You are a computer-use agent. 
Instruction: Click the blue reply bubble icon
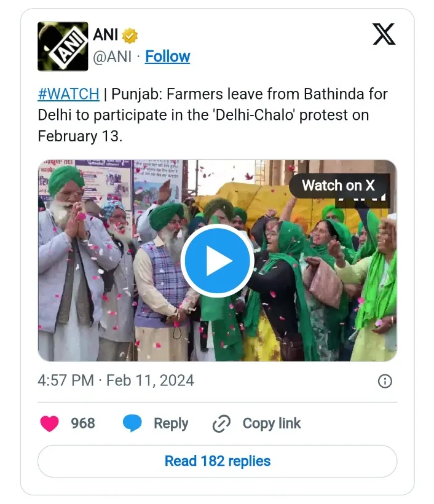coord(132,423)
